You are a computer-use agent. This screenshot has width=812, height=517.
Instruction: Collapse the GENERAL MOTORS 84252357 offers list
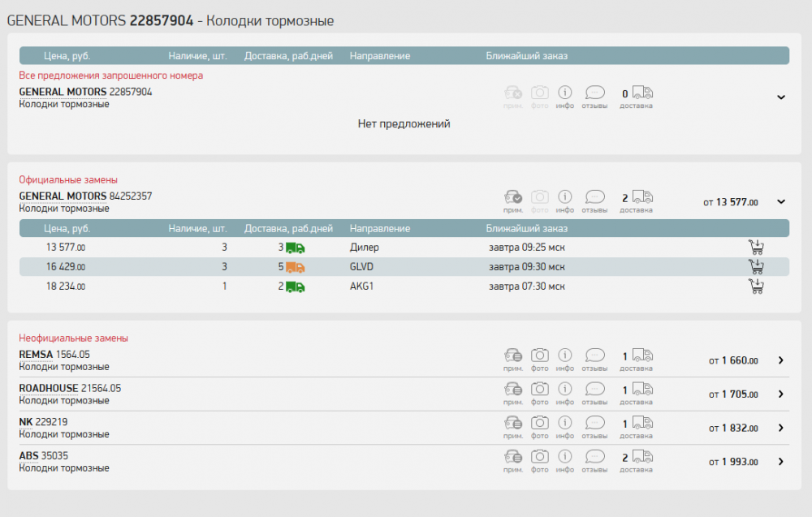coord(781,202)
